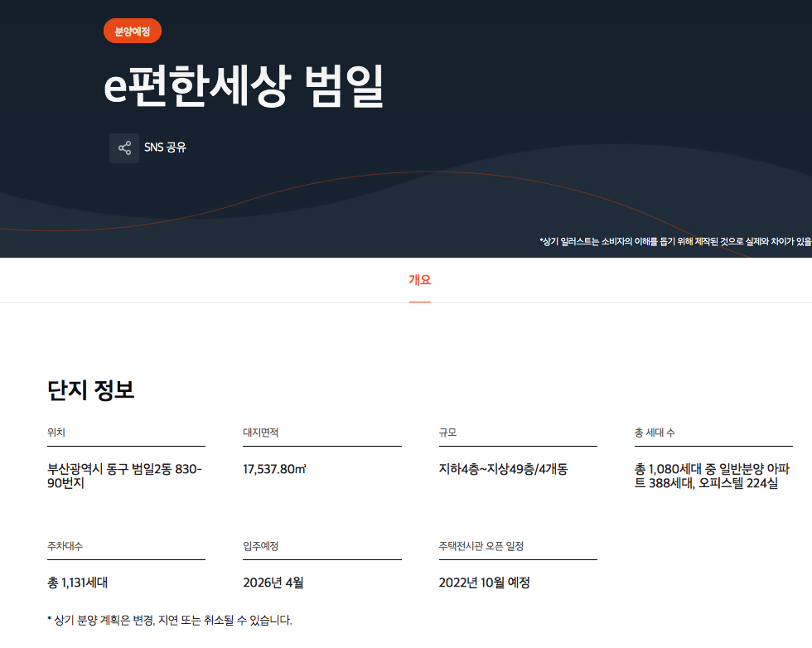Select the 개요 tab

click(419, 280)
